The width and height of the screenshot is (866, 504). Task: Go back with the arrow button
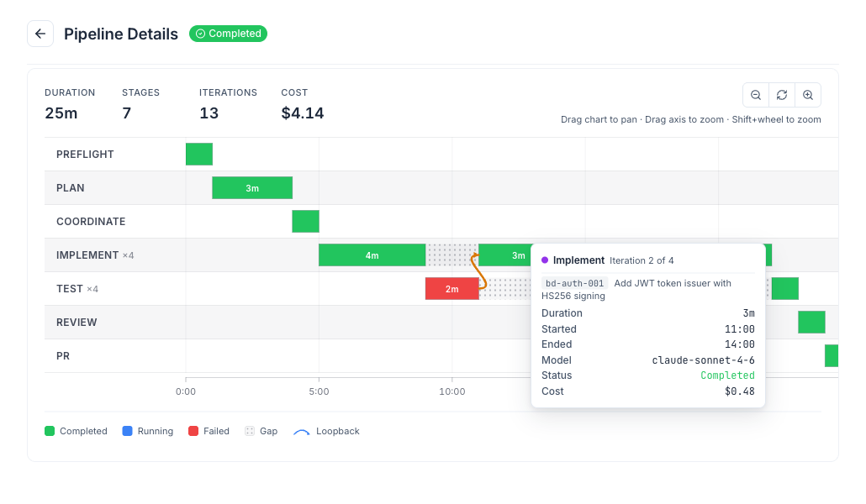[x=40, y=34]
